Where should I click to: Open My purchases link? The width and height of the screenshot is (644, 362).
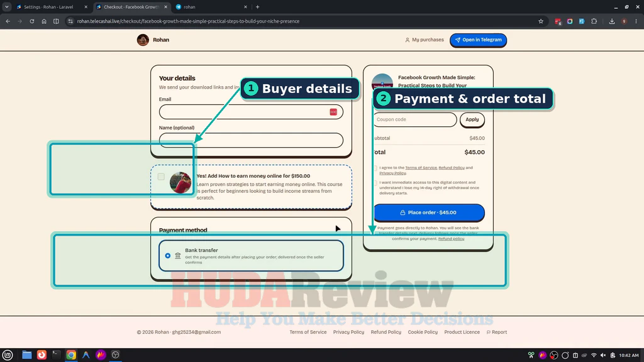[425, 40]
